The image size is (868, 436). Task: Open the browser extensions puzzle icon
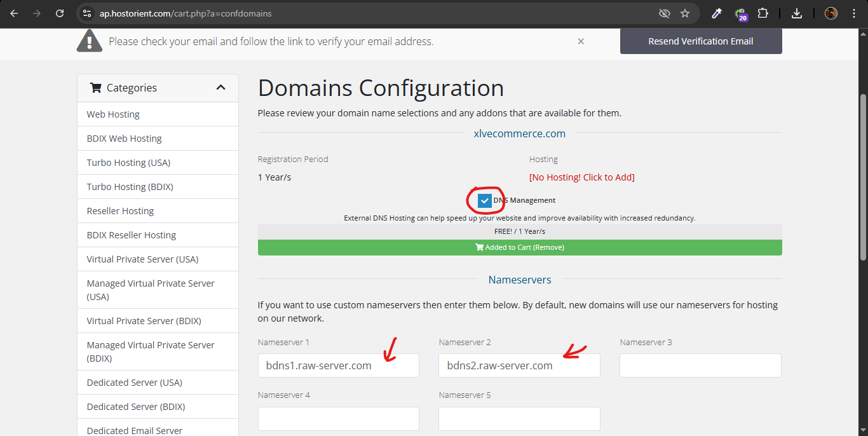(763, 13)
